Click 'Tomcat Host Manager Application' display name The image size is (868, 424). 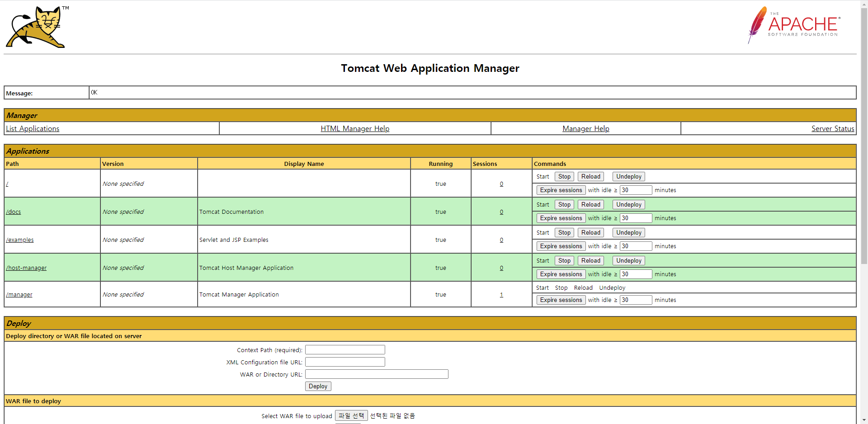pyautogui.click(x=246, y=268)
